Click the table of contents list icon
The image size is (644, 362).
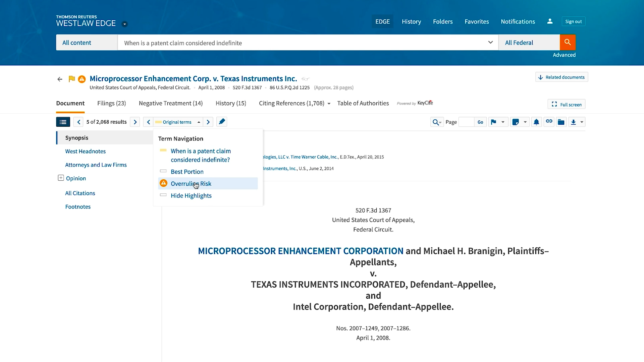tap(63, 122)
